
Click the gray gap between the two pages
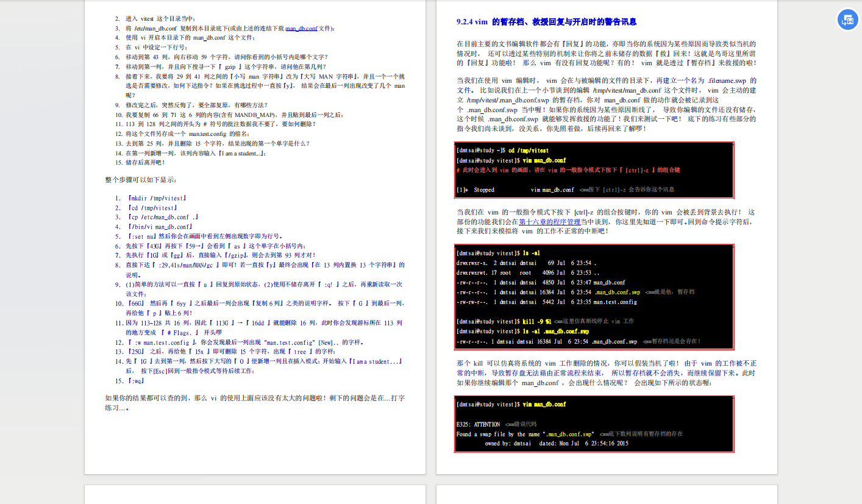click(x=431, y=244)
